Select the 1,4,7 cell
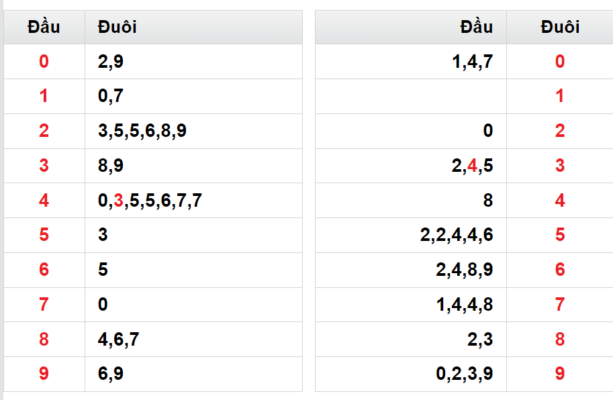This screenshot has height=400, width=613. [411, 61]
